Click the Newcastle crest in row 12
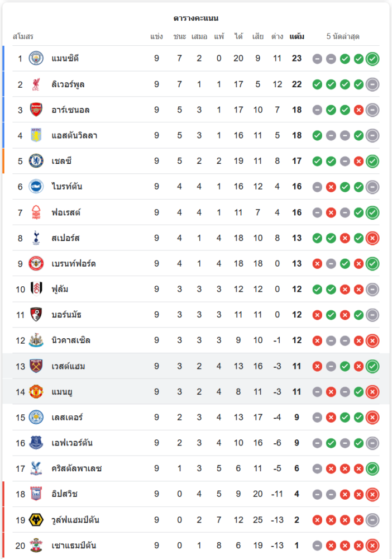This screenshot has height=559, width=392. click(x=36, y=340)
